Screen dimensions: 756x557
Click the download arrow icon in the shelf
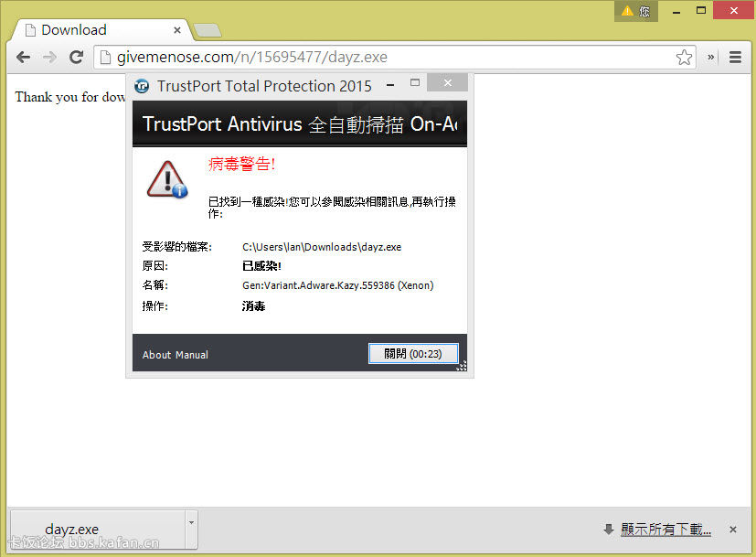coord(609,529)
